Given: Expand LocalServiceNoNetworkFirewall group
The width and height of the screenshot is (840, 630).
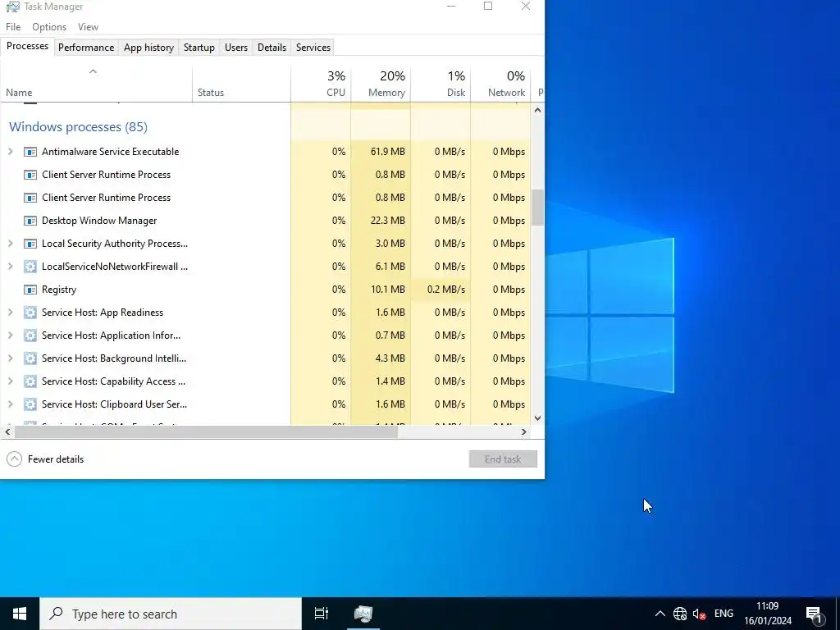Looking at the screenshot, I should tap(10, 267).
